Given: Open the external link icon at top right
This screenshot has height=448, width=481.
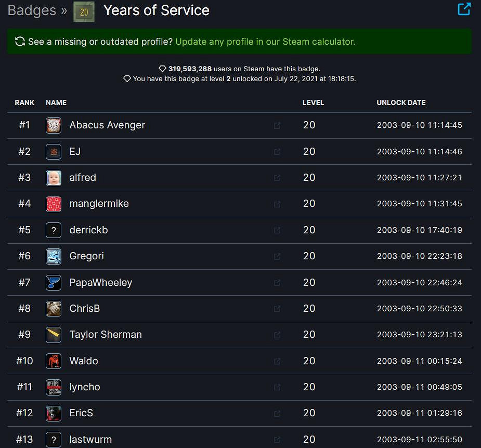Looking at the screenshot, I should point(464,9).
